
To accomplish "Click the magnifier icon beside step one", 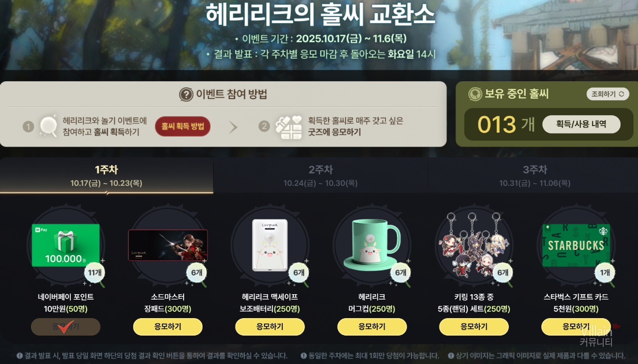I will tap(48, 126).
